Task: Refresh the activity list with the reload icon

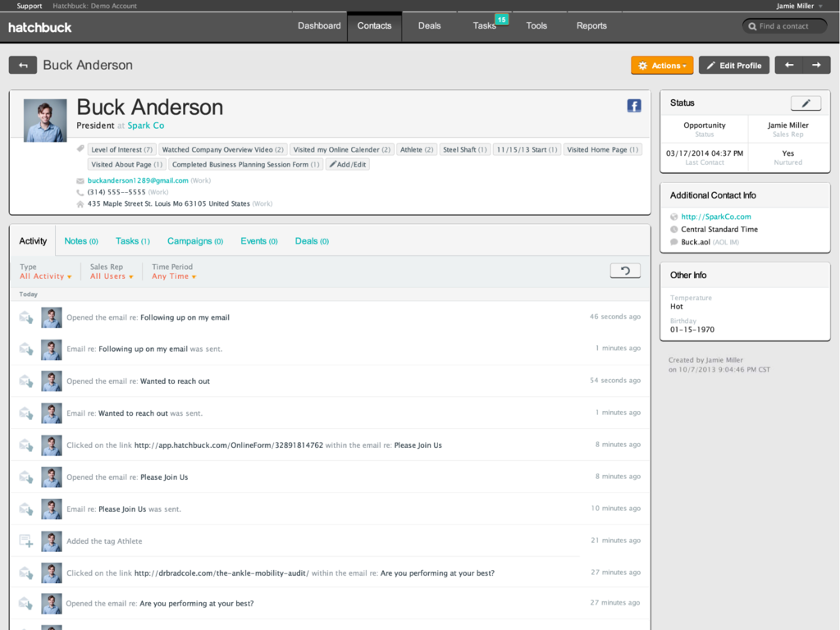Action: [x=625, y=271]
